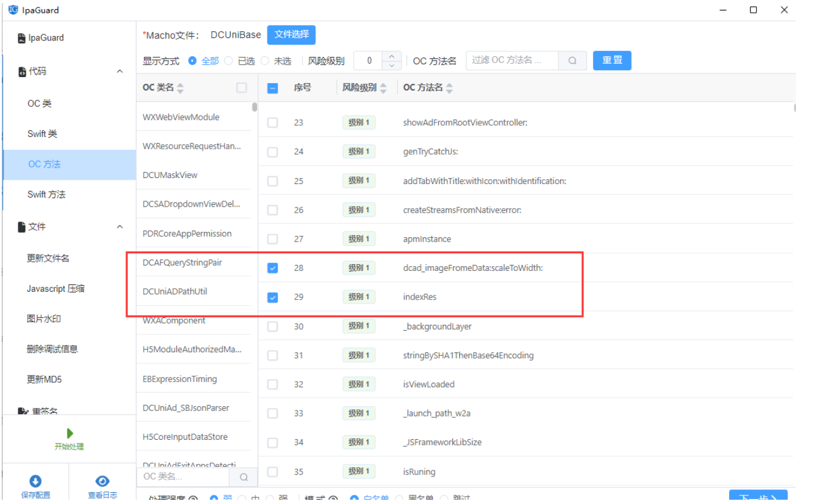Image resolution: width=816 pixels, height=504 pixels.
Task: Decrease the 风险级别 value with down arrow
Action: pos(392,65)
